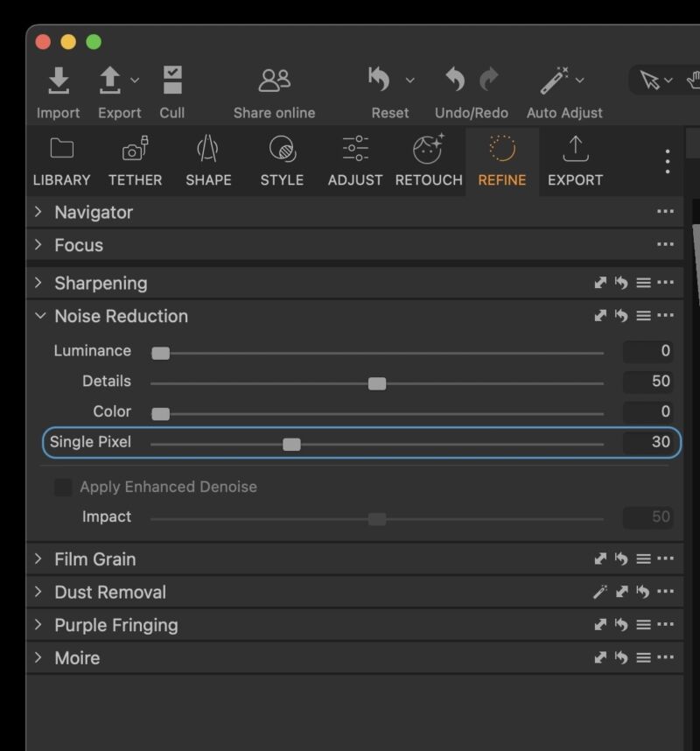Click Noise Reduction copy-apply arrow icon
This screenshot has width=700, height=751.
pyautogui.click(x=600, y=316)
